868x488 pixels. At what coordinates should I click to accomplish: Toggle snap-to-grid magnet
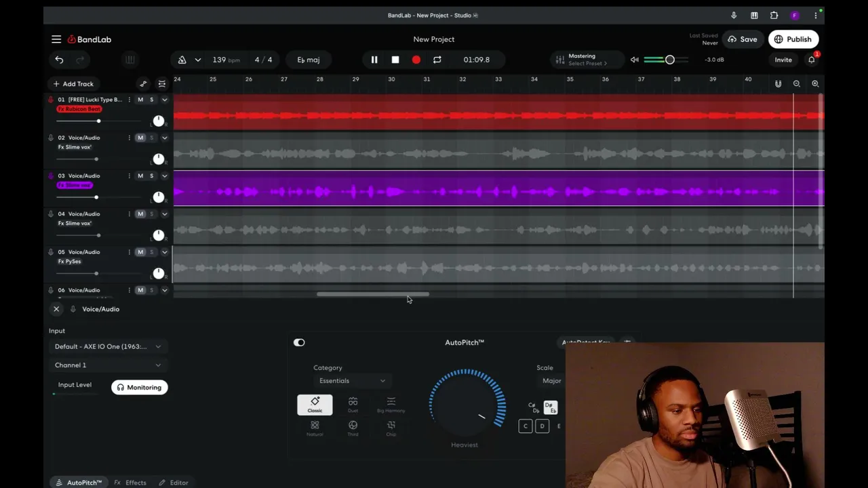[x=778, y=84]
